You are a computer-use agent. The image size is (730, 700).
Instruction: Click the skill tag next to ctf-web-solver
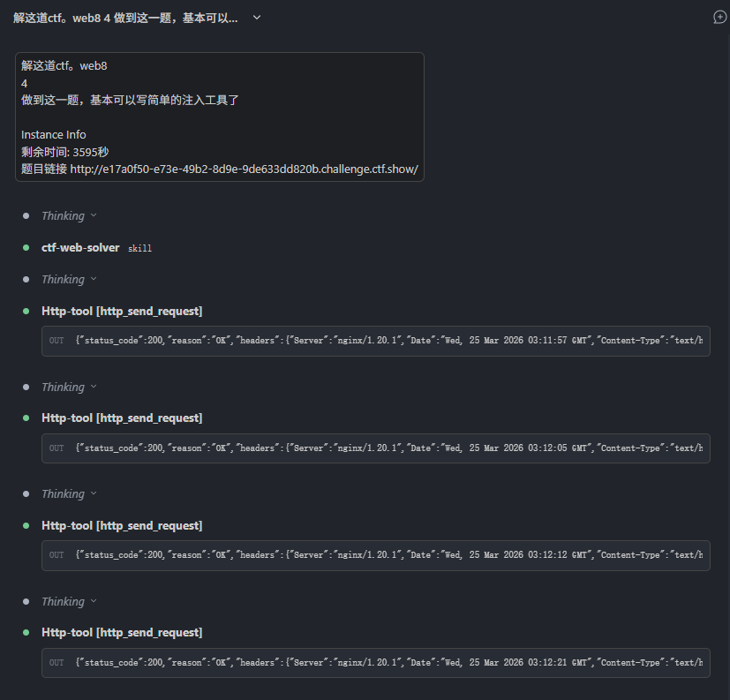(x=139, y=248)
